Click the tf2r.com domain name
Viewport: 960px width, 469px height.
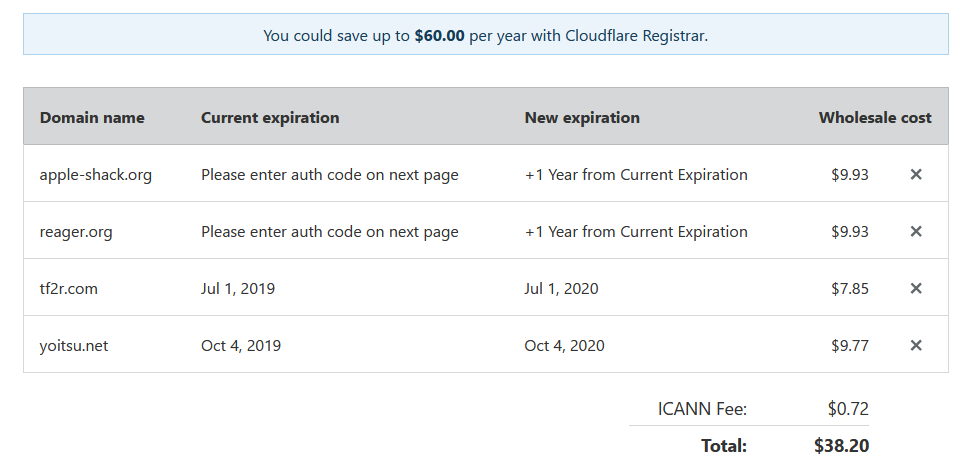[x=69, y=288]
